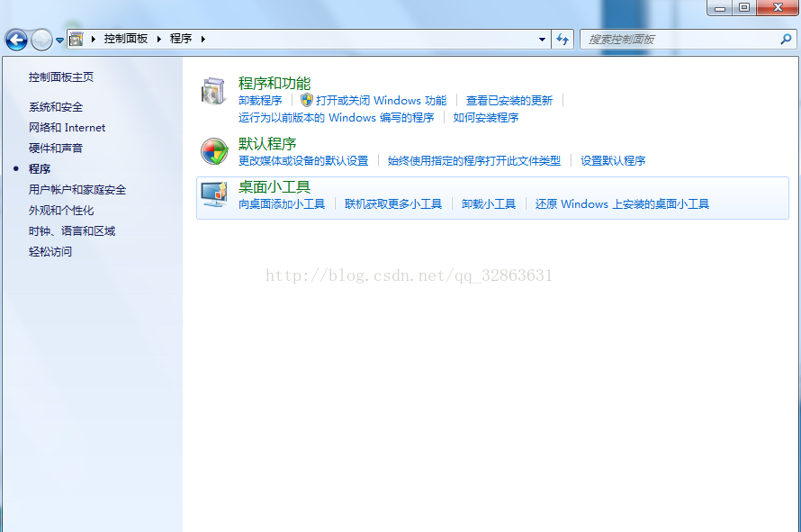This screenshot has width=801, height=532.
Task: Click the 卸载程序 link
Action: point(260,101)
